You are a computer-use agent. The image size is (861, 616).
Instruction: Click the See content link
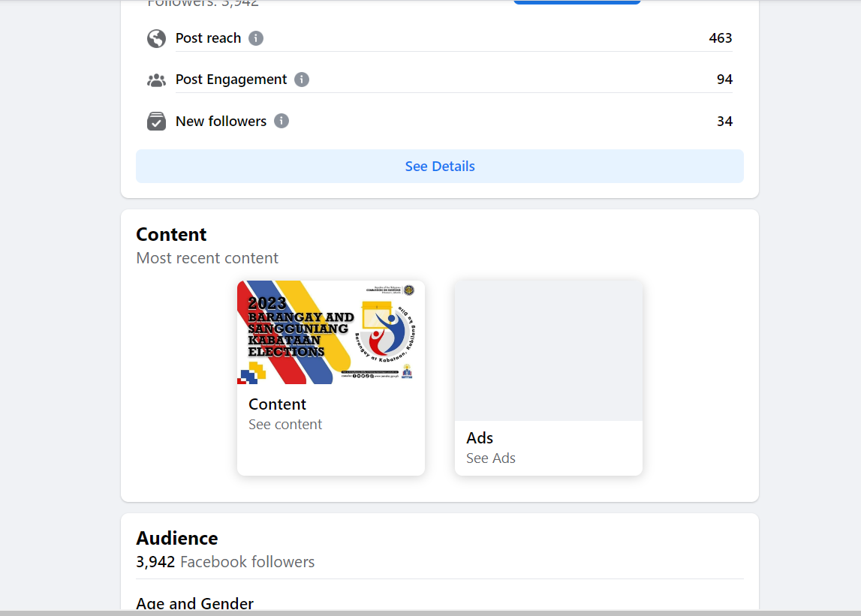pos(285,425)
